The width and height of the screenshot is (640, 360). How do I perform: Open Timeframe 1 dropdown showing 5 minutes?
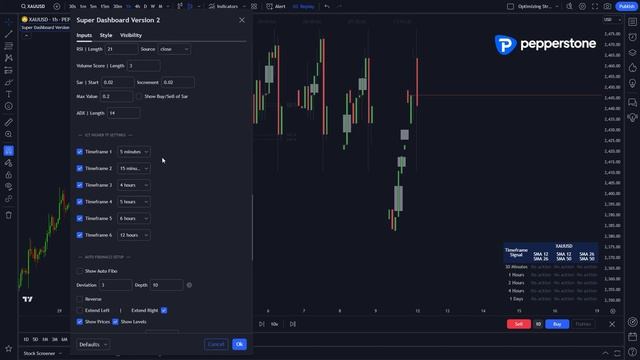133,152
